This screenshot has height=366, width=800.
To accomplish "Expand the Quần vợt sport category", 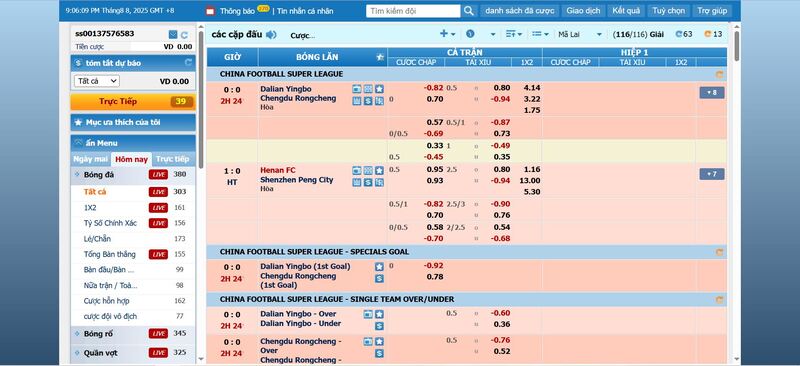I will (133, 353).
